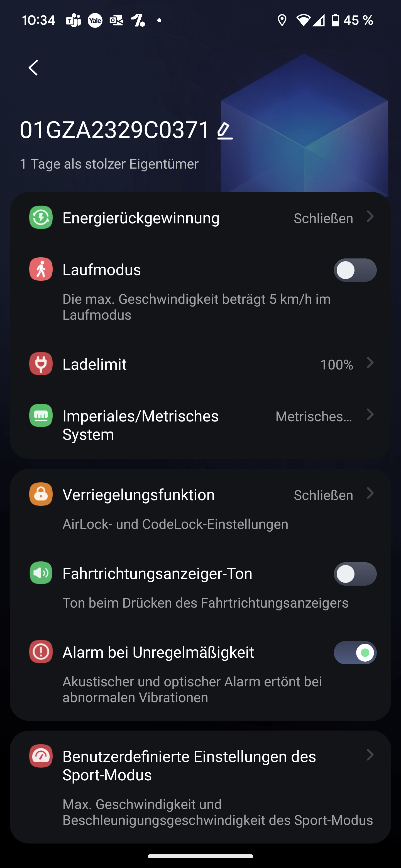Tap the Metrisches… unit value

point(314,416)
